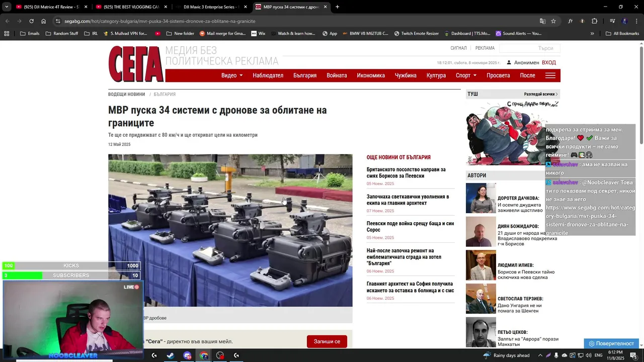Open the Чужбина menu item
This screenshot has height=362, width=644.
point(406,75)
